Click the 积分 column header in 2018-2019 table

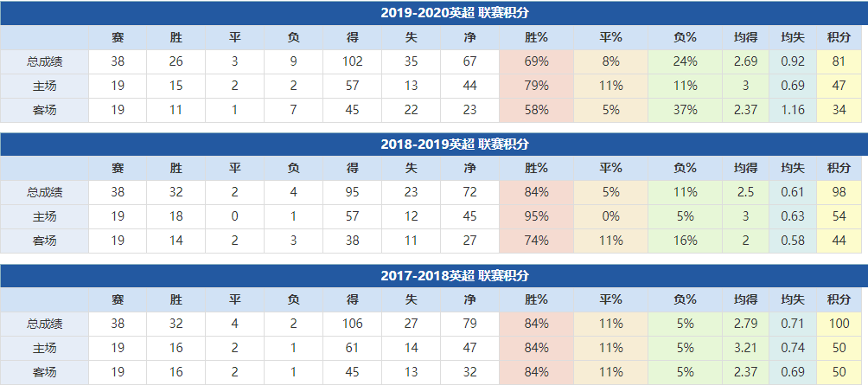coord(839,168)
